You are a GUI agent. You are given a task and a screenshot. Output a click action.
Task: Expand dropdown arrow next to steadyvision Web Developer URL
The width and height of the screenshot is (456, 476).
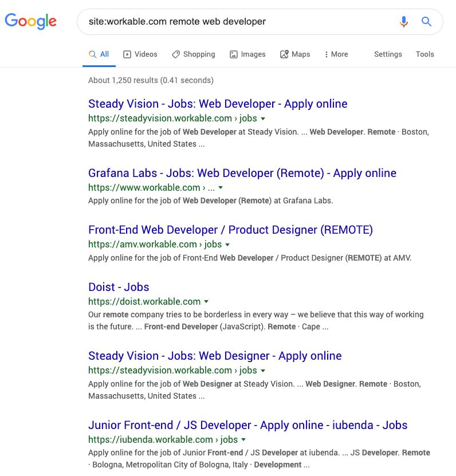[x=263, y=119]
